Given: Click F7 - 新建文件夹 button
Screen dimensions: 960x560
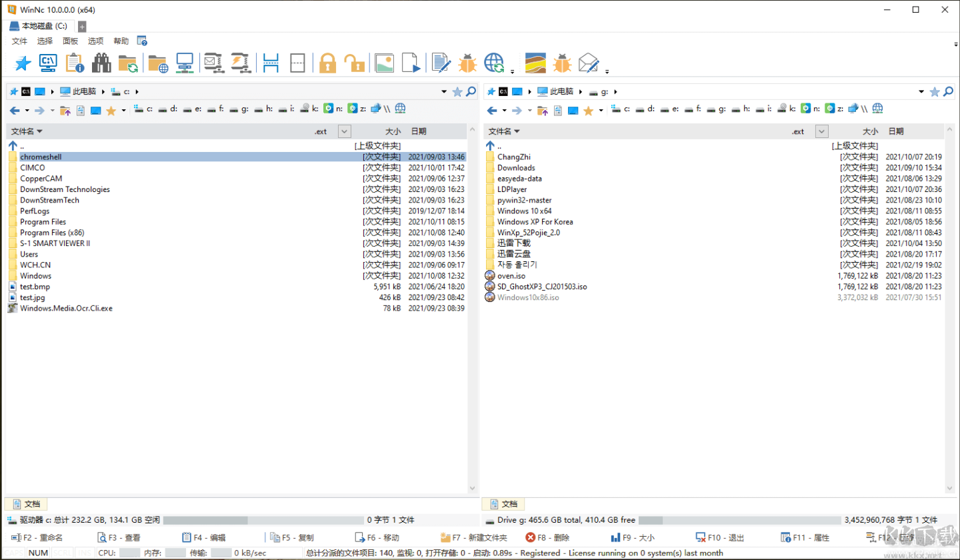Looking at the screenshot, I should 474,537.
